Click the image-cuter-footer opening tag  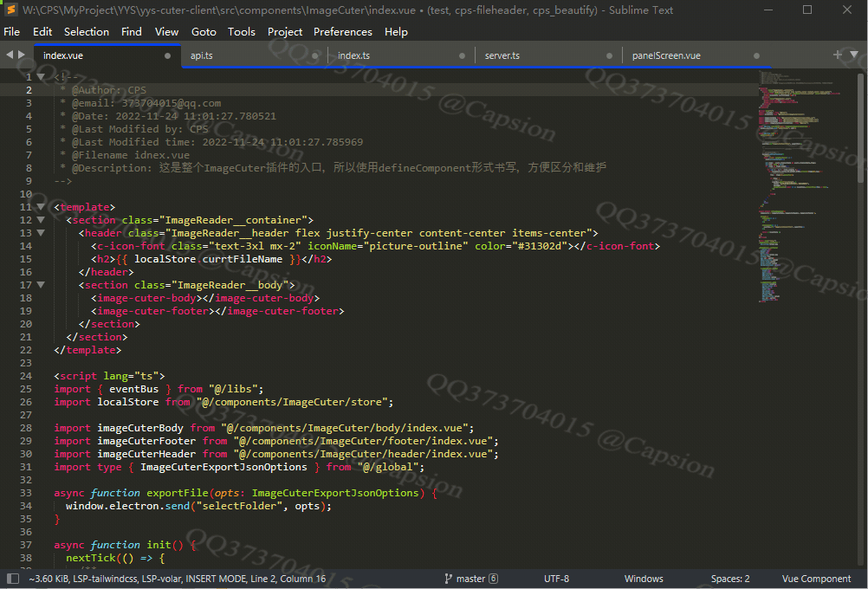(152, 311)
